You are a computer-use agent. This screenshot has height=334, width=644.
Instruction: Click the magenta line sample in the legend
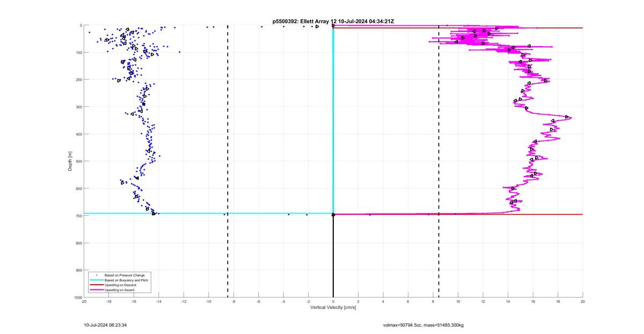pos(96,290)
